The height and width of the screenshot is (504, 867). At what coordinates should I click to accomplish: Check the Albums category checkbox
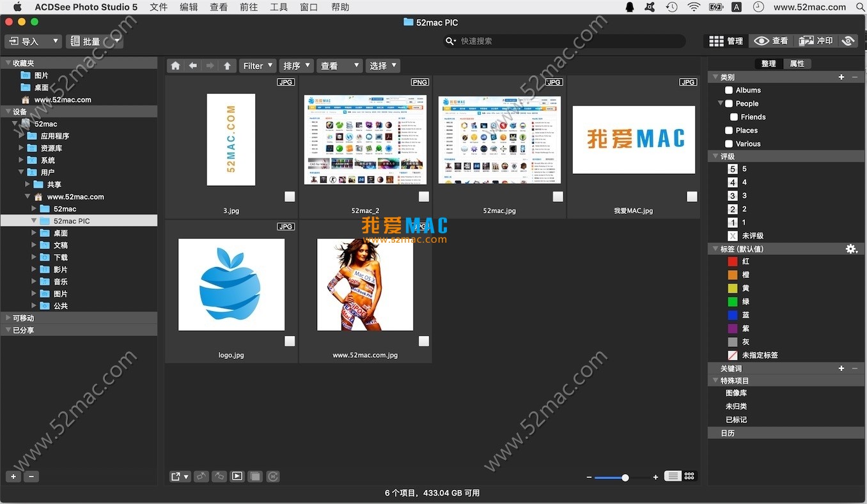click(x=729, y=91)
